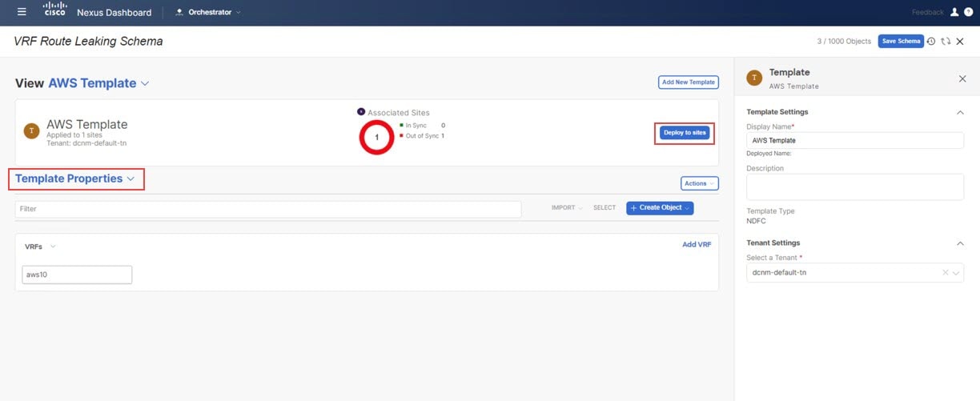Click the Associated Sites donut chart
This screenshot has height=401, width=980.
click(x=376, y=137)
